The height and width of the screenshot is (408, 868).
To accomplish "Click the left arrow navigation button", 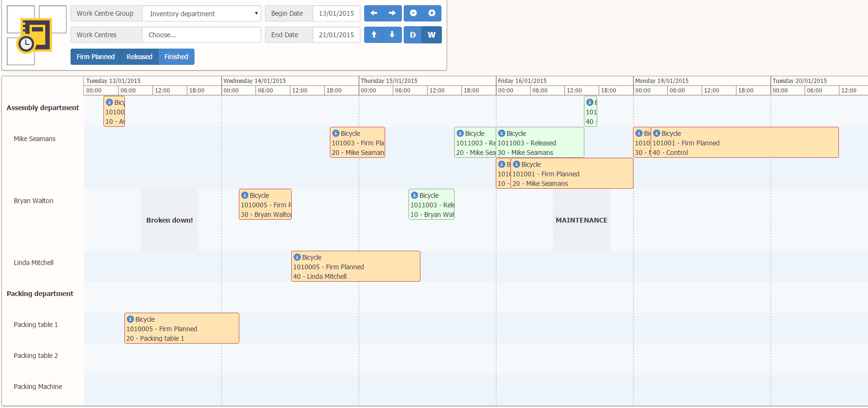I will click(x=374, y=13).
